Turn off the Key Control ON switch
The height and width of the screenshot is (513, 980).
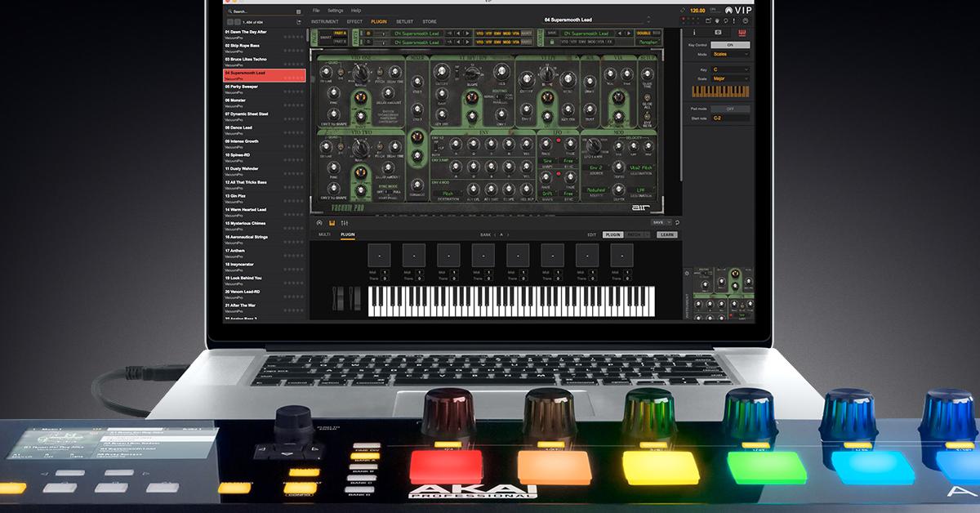(x=730, y=45)
